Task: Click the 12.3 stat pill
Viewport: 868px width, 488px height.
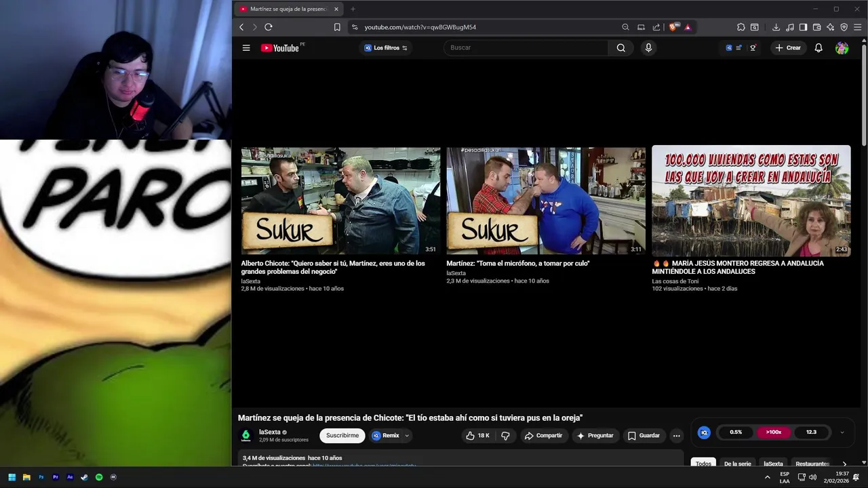Action: pos(811,432)
